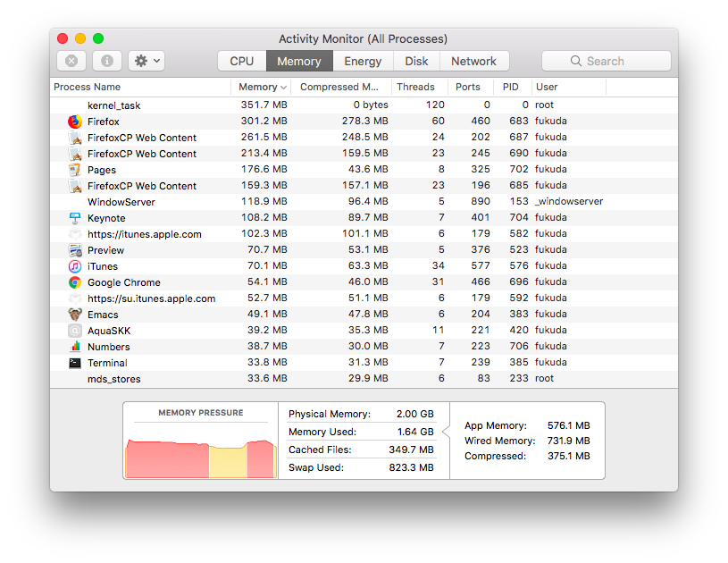Click the Cached Files 349.7 MB value

pos(412,450)
